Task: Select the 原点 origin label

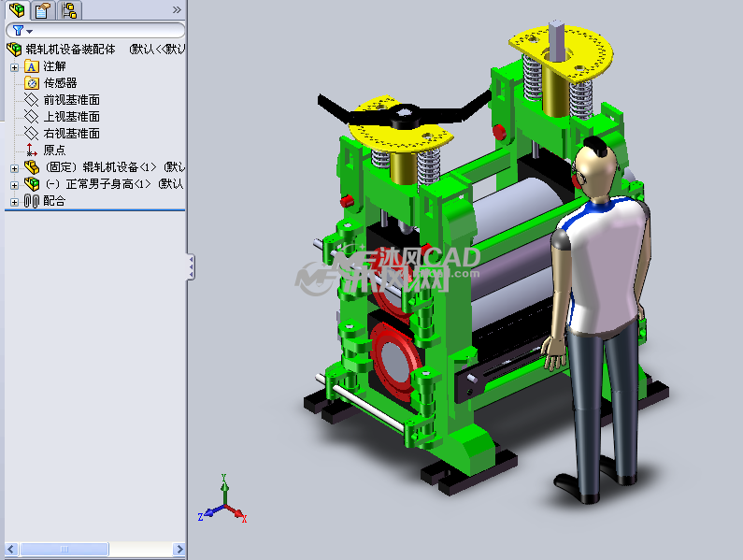Action: 54,151
